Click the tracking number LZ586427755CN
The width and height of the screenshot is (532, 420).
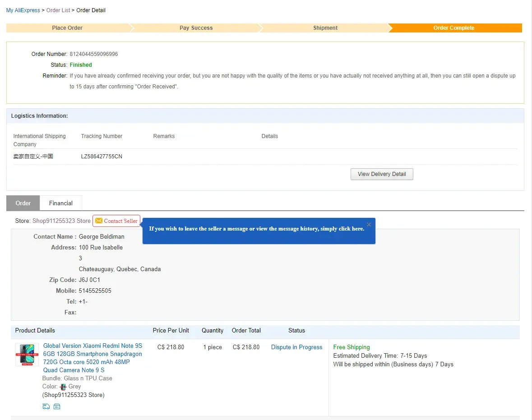pos(102,157)
